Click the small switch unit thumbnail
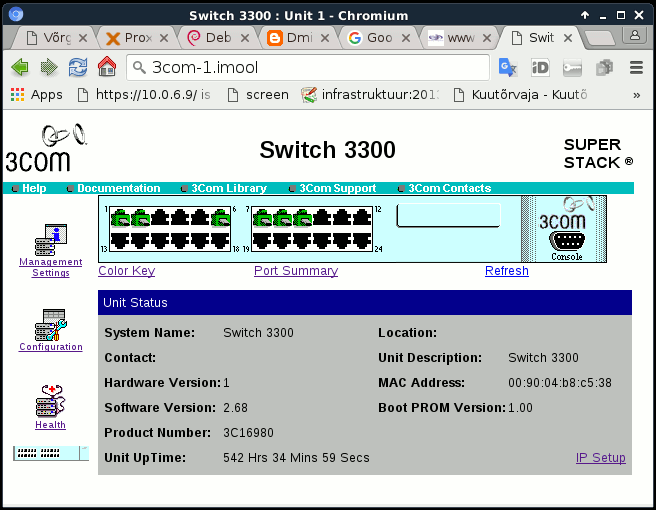This screenshot has height=510, width=656. pos(51,453)
